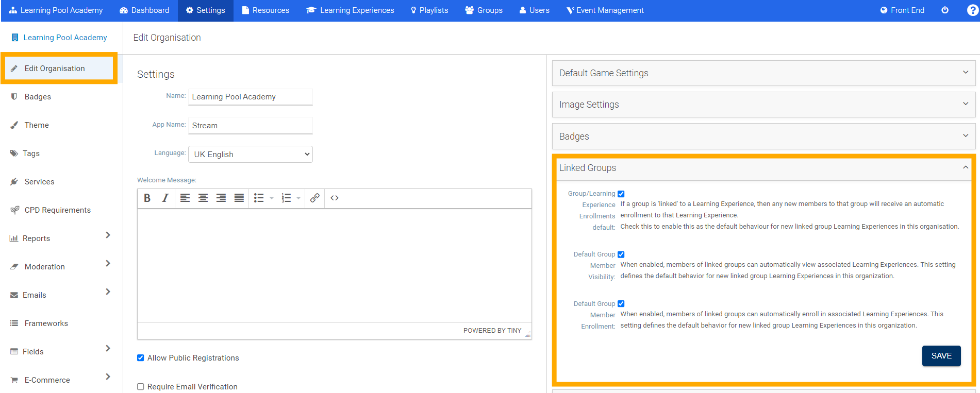Go to the Dashboard tab
This screenshot has height=393, width=980.
144,10
